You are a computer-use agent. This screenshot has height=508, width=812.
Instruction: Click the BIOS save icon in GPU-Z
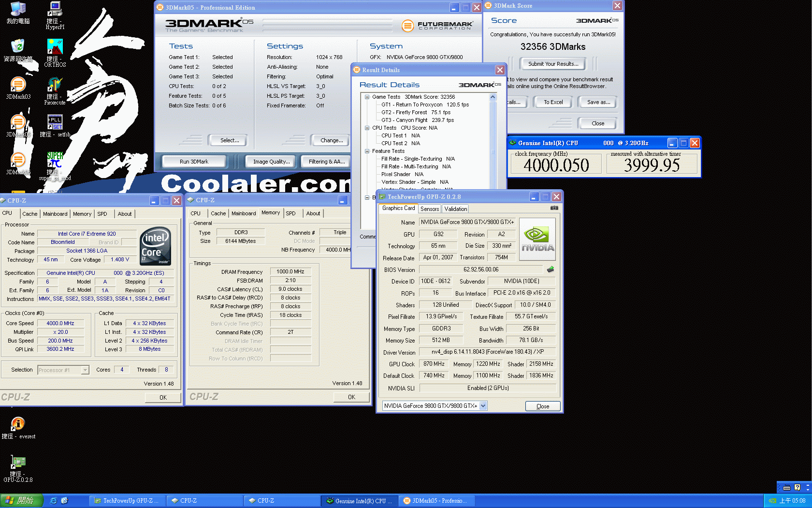[x=550, y=269]
